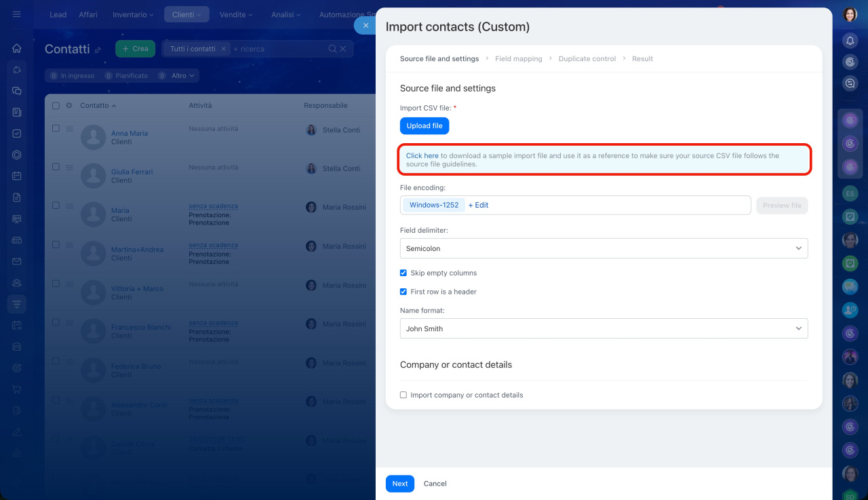Select the Field mapping step tab
The height and width of the screenshot is (500, 868).
tap(518, 59)
